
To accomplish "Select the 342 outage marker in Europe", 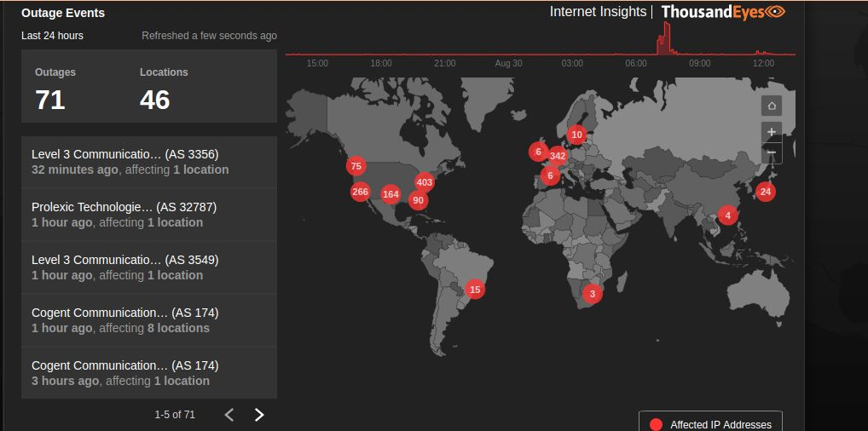I will pyautogui.click(x=558, y=156).
